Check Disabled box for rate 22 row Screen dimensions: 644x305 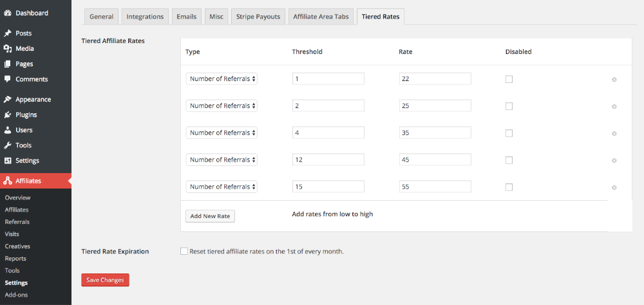pyautogui.click(x=509, y=79)
